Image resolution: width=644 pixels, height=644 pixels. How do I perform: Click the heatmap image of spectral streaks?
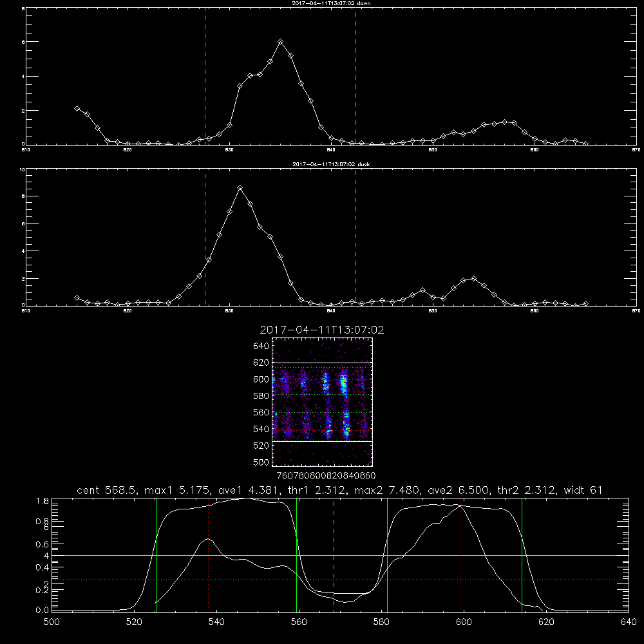pyautogui.click(x=322, y=402)
